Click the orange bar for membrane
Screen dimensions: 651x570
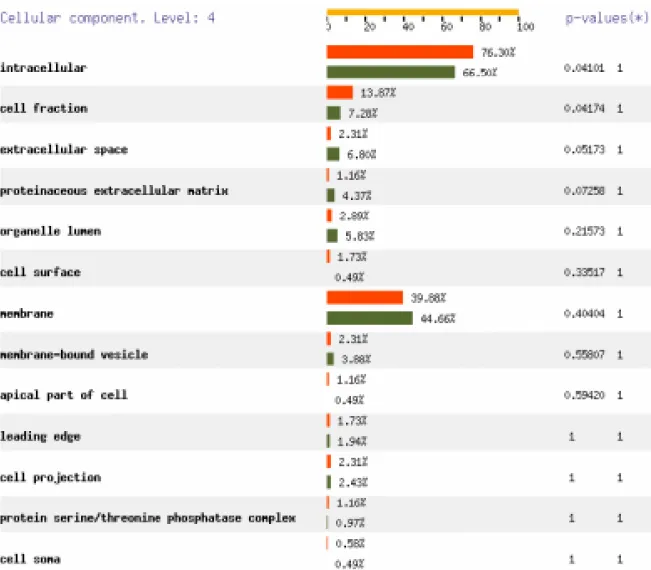point(365,298)
